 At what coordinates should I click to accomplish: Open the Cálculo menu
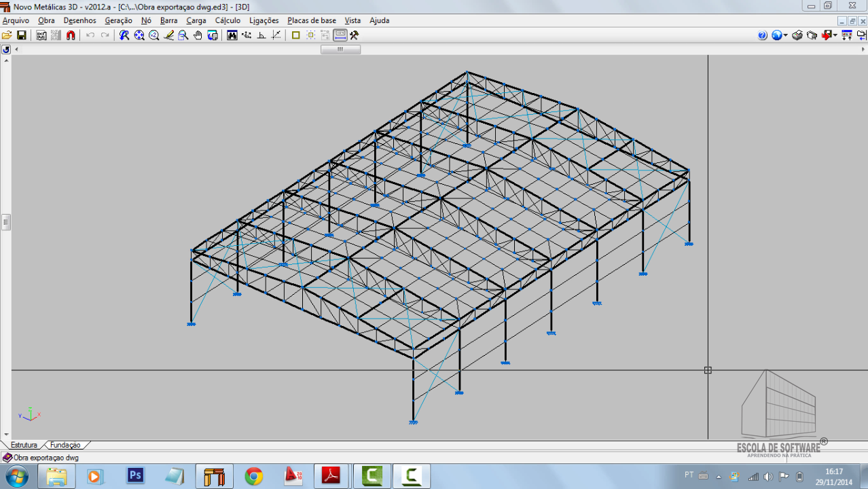pyautogui.click(x=228, y=20)
